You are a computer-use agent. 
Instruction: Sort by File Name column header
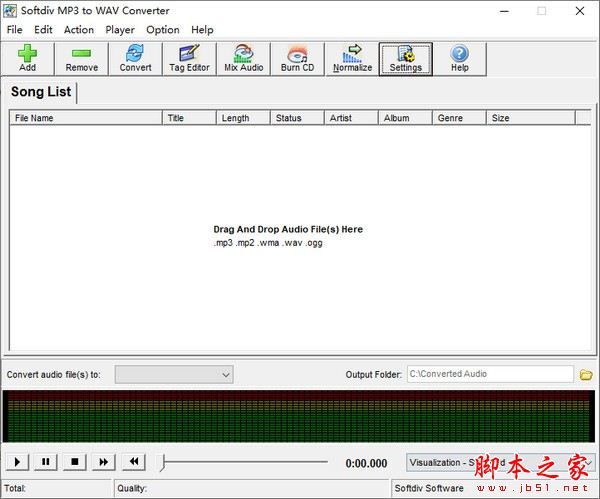[86, 118]
